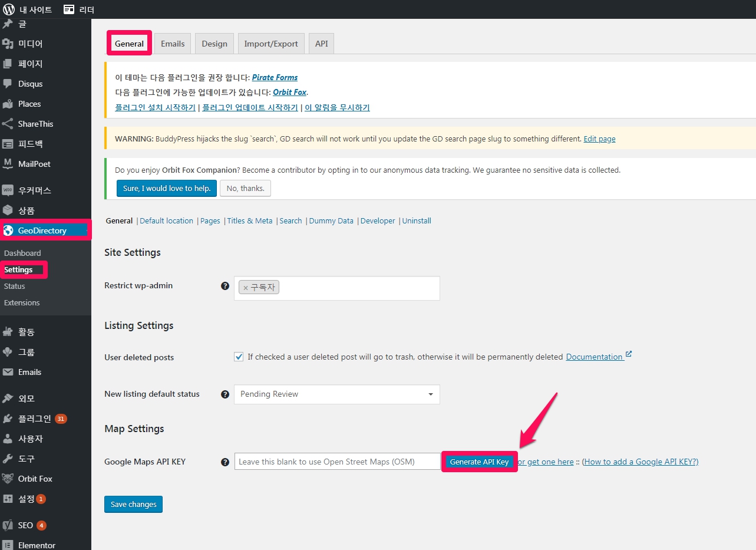This screenshot has height=550, width=756.
Task: Click the Media (미디어) sidebar icon
Action: pyautogui.click(x=8, y=44)
